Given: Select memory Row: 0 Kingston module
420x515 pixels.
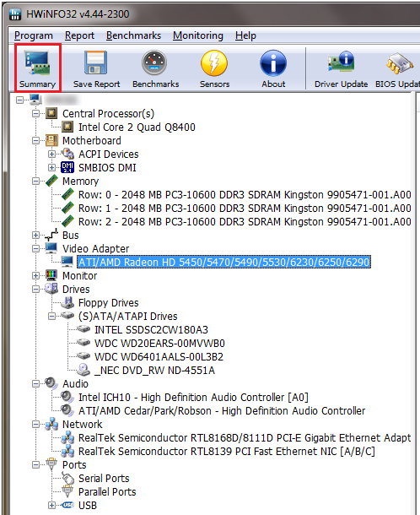Looking at the screenshot, I should point(245,195).
